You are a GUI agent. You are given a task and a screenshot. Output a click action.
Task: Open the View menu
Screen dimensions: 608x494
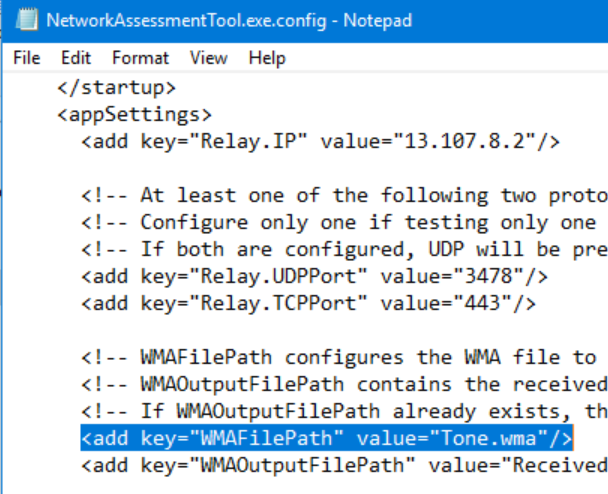(x=208, y=58)
